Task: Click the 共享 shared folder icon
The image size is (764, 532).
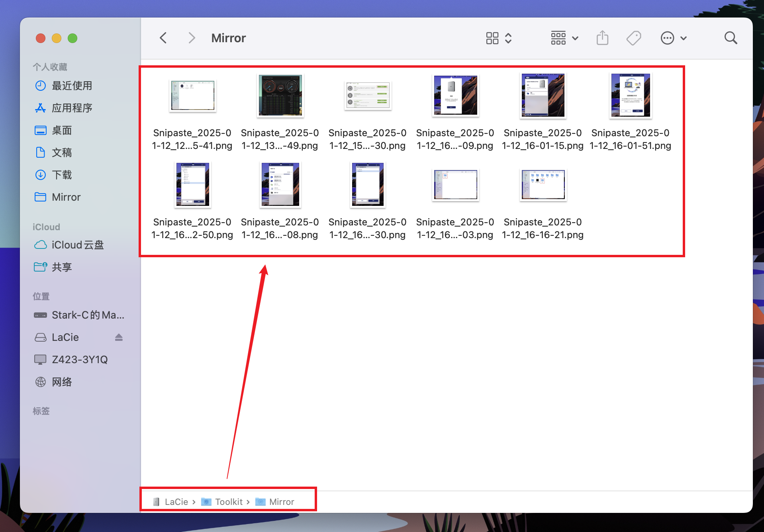Action: (40, 267)
